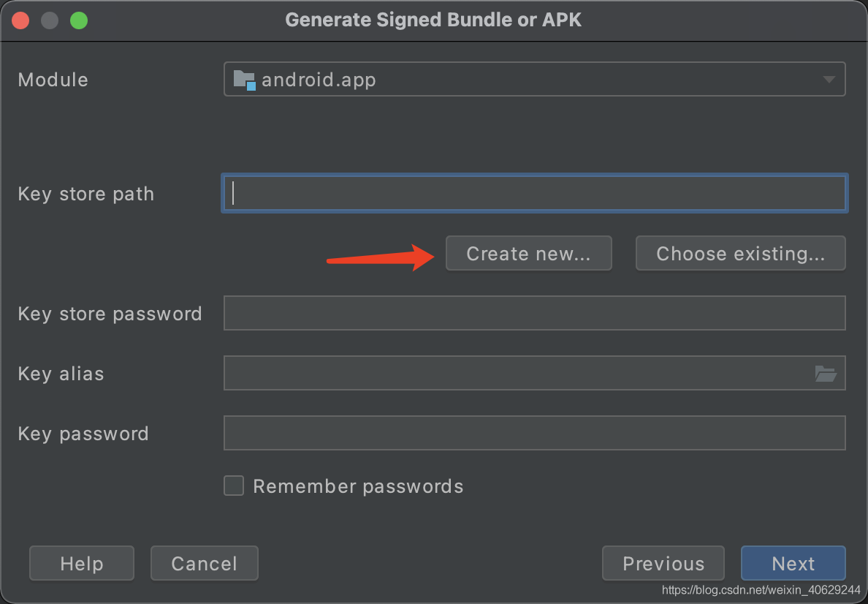868x604 pixels.
Task: Open Help for this dialog
Action: click(x=81, y=563)
